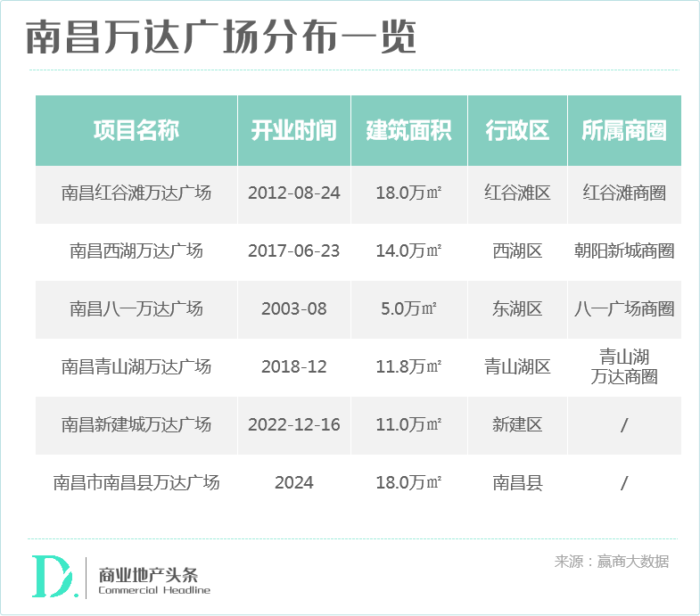
Task: Select the cell 朝阳新城商圈
Action: point(624,251)
